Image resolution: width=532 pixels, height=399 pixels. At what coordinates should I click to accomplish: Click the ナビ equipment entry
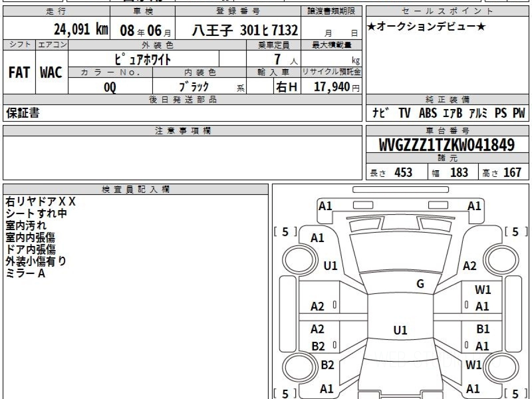381,113
